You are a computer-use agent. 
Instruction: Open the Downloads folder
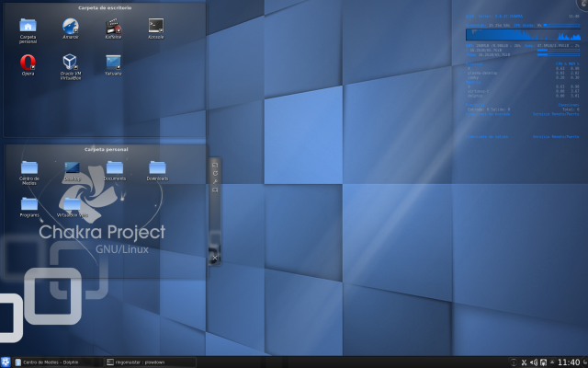coord(157,167)
